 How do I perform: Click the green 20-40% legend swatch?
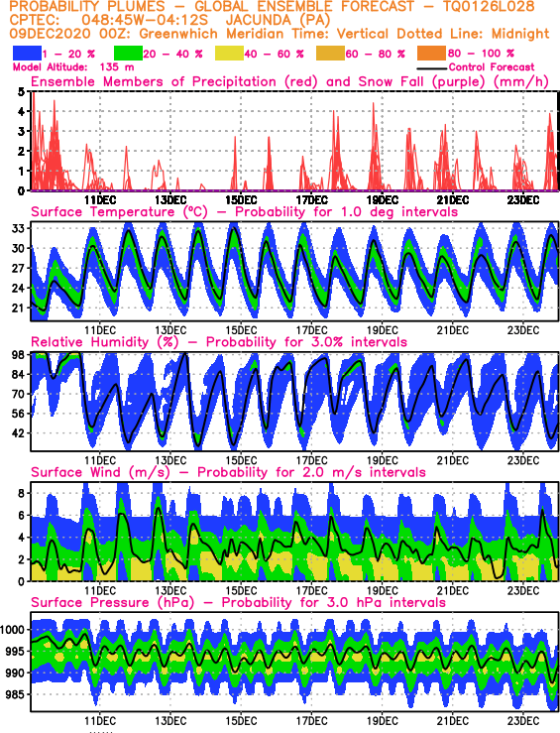(x=128, y=54)
